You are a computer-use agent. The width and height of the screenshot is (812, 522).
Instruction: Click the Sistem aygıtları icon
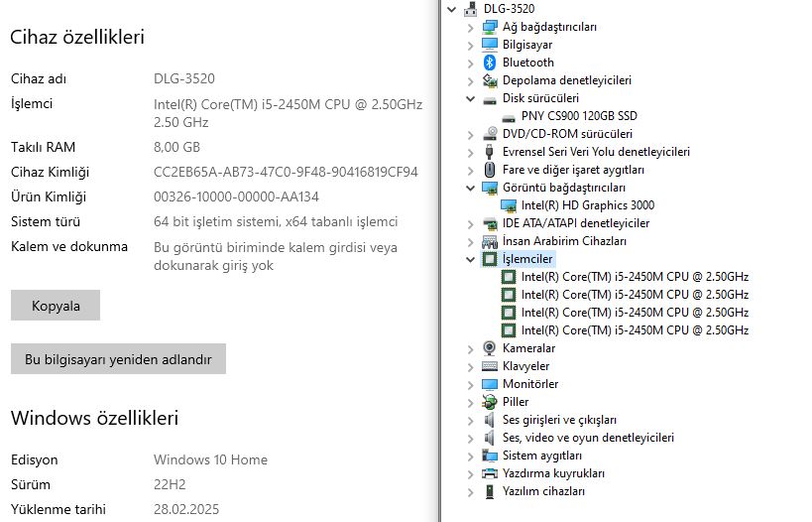pos(490,456)
